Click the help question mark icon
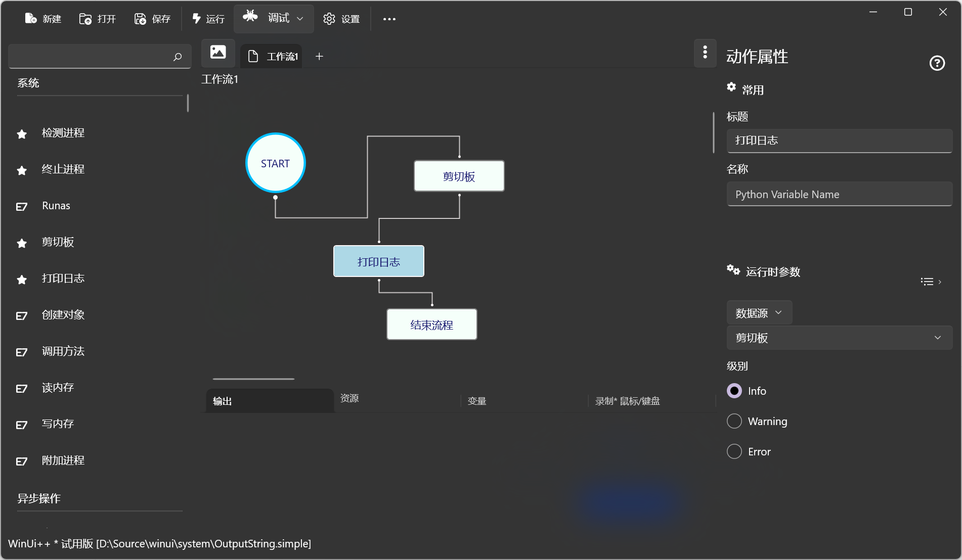This screenshot has height=560, width=962. 937,63
